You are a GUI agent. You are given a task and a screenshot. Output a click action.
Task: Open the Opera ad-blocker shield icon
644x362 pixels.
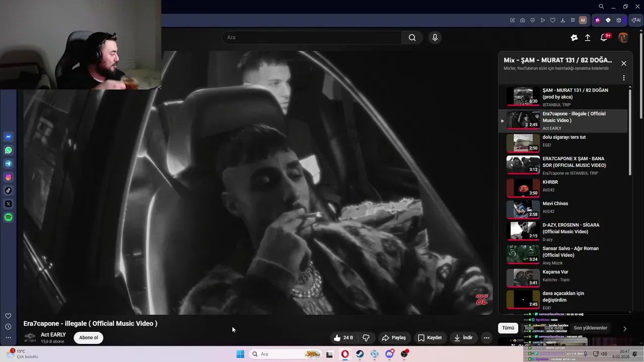(532, 20)
